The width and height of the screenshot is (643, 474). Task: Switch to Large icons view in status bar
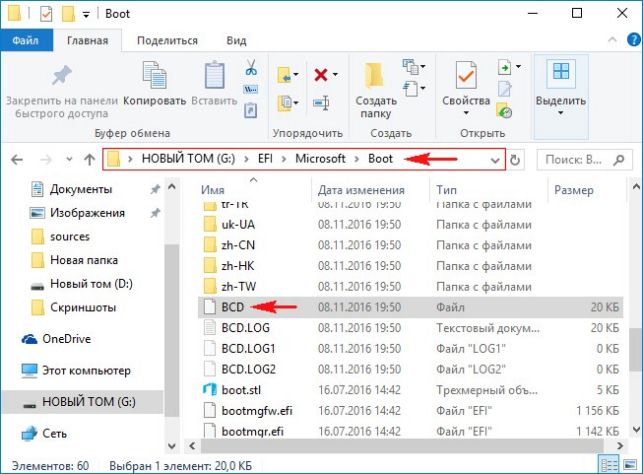[630, 465]
